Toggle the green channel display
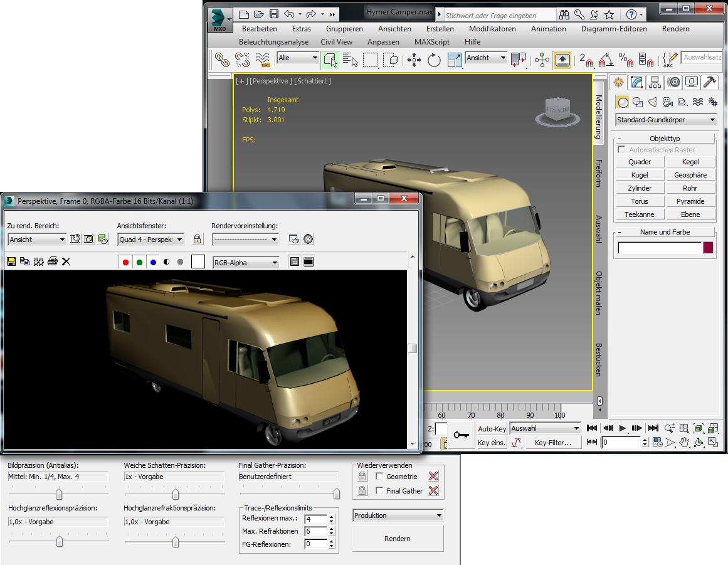The width and height of the screenshot is (728, 565). pyautogui.click(x=139, y=262)
